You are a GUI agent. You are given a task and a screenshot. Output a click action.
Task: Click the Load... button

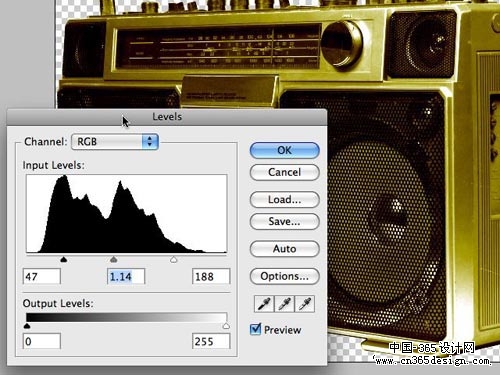[284, 200]
